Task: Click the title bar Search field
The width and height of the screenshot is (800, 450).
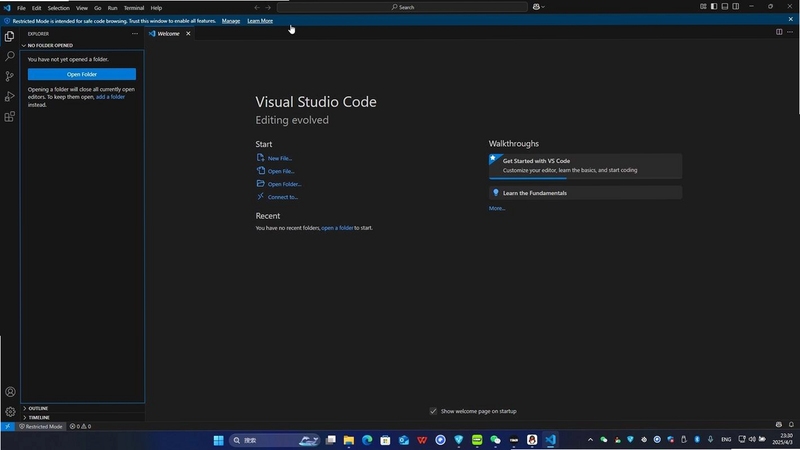Action: 402,7
